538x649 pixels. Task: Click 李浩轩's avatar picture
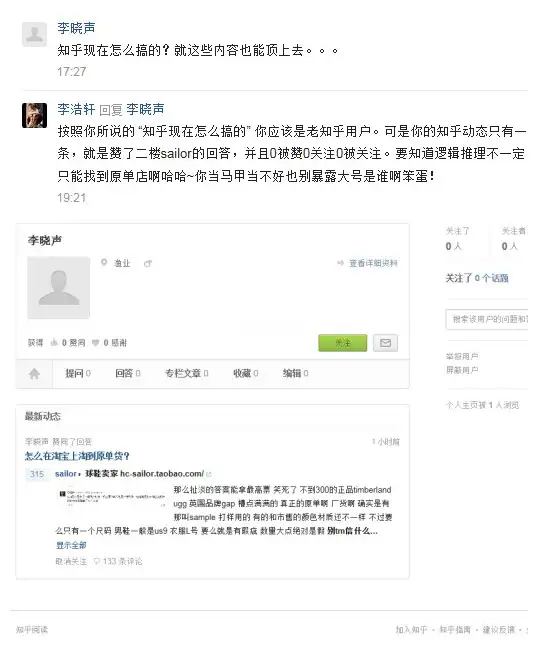pos(34,115)
